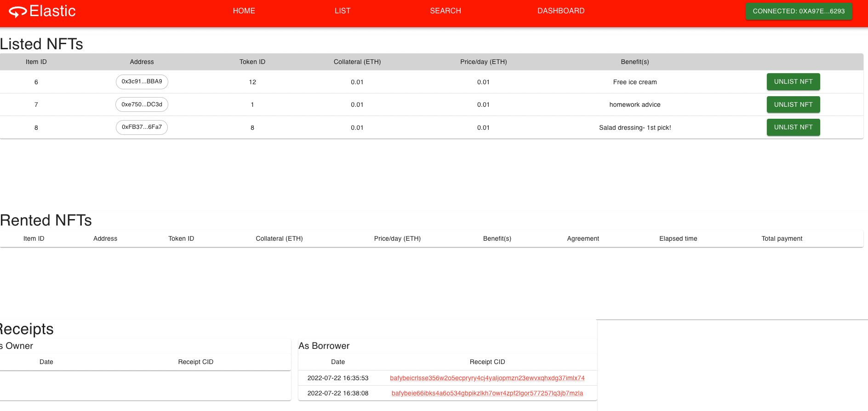Click Listed table 'Benefit(s)' header
Screen dimensions: 868x411
(635, 62)
